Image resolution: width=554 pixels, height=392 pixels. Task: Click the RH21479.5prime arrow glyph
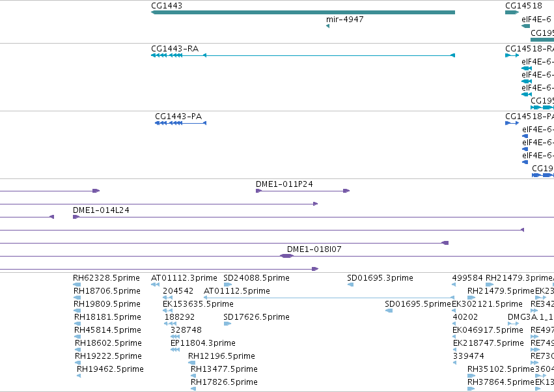471,298
